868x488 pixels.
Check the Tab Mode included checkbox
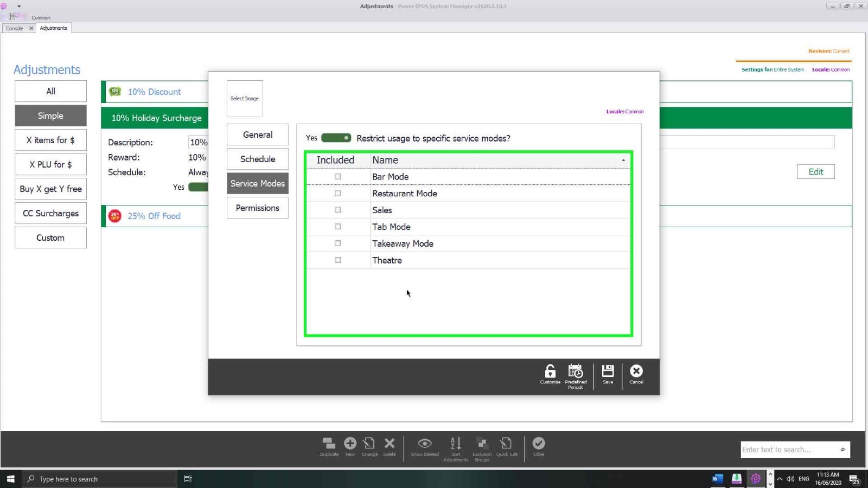338,227
